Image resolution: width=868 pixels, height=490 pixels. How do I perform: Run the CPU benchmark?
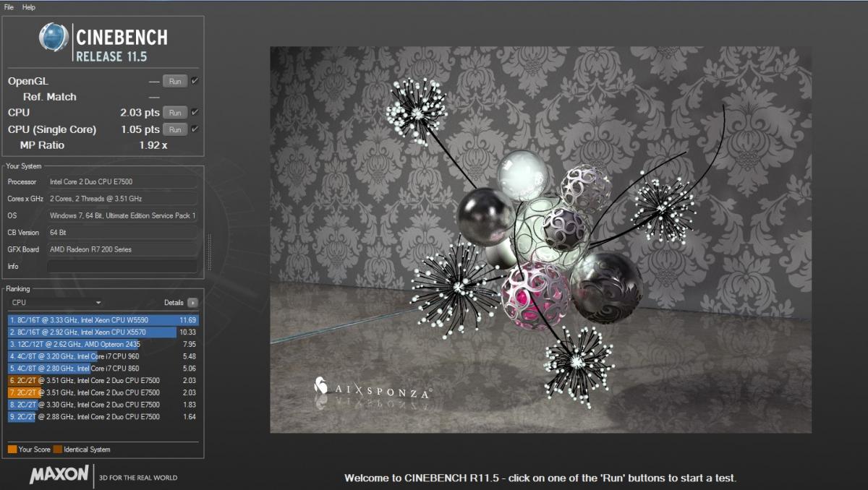(175, 113)
